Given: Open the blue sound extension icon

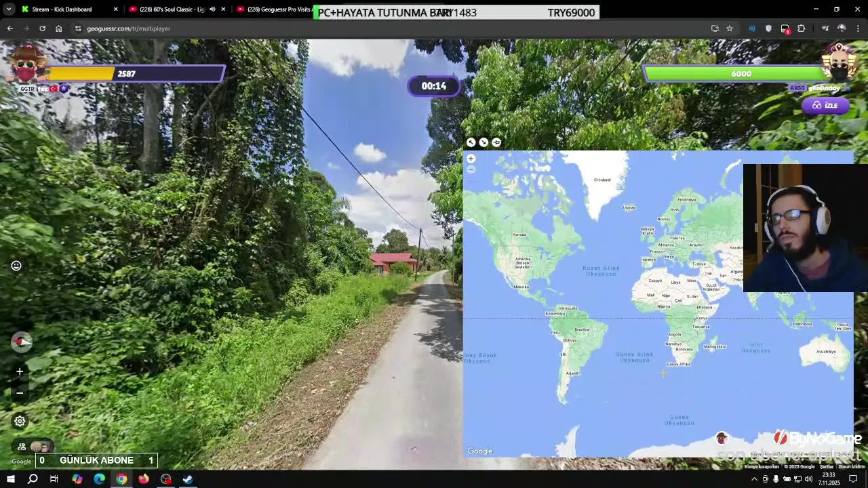Looking at the screenshot, I should tap(751, 28).
